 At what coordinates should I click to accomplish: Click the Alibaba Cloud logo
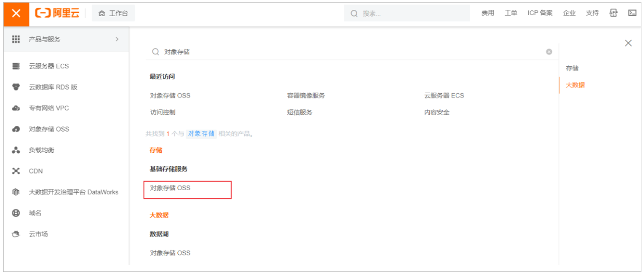[x=57, y=13]
